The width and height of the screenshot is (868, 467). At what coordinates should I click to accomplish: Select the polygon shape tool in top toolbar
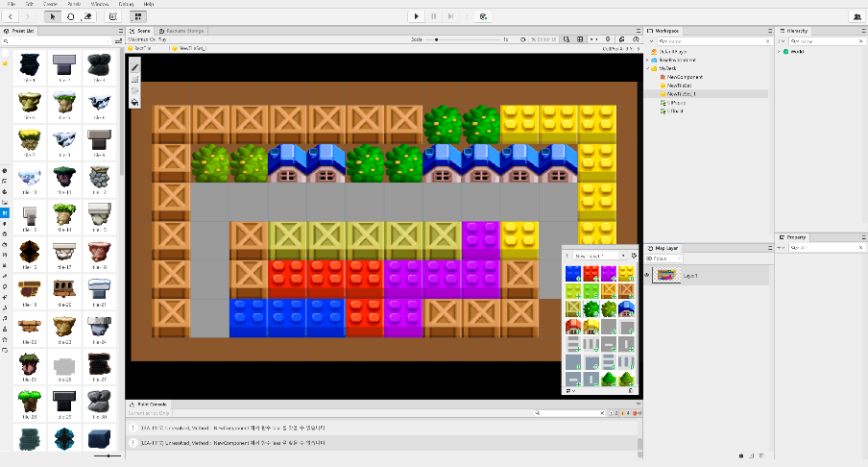click(x=70, y=16)
